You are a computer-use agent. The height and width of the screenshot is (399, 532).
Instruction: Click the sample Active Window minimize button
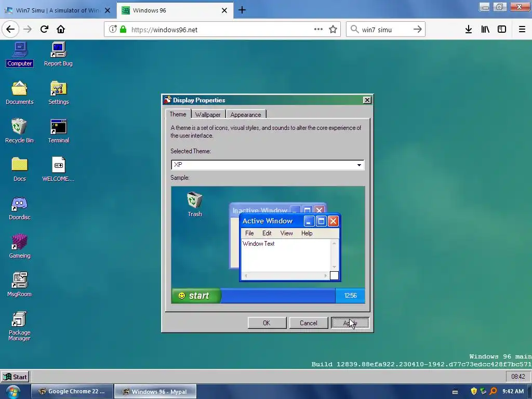click(309, 221)
